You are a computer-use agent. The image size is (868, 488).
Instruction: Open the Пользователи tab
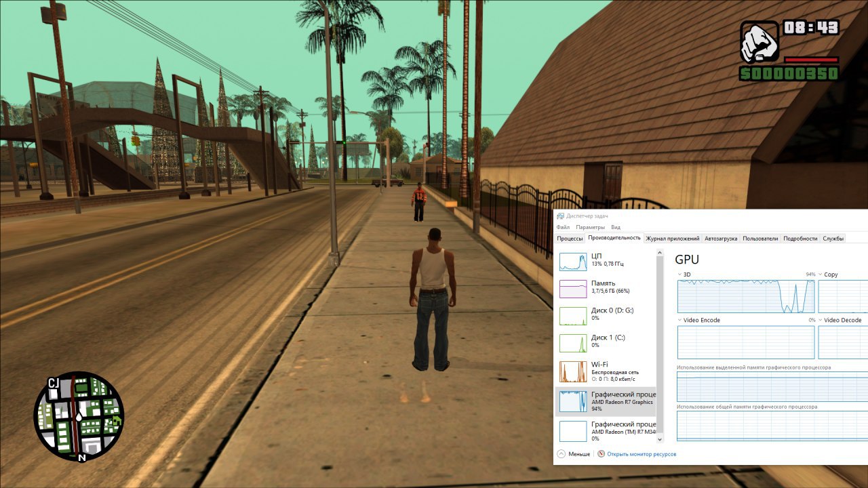click(760, 239)
